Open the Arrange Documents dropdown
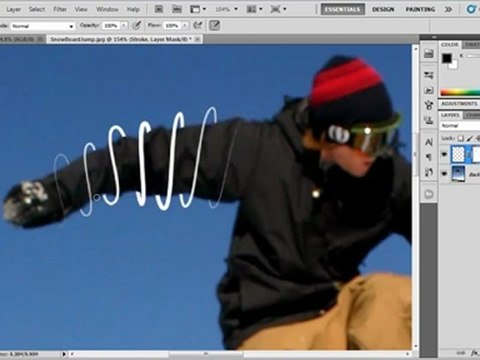 point(254,9)
